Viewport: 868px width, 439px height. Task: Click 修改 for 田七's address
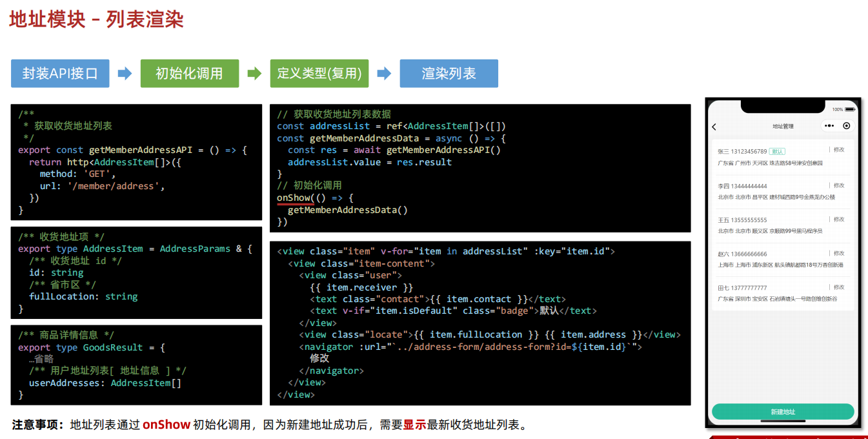839,287
